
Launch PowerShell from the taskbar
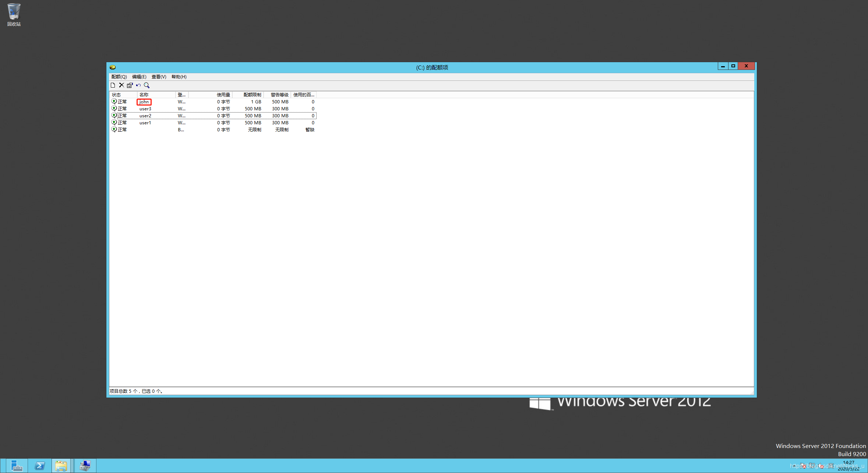click(39, 466)
